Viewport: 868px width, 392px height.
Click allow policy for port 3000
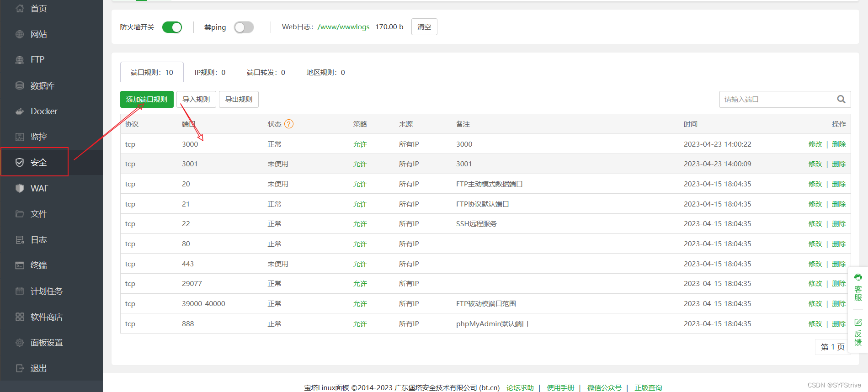coord(360,144)
